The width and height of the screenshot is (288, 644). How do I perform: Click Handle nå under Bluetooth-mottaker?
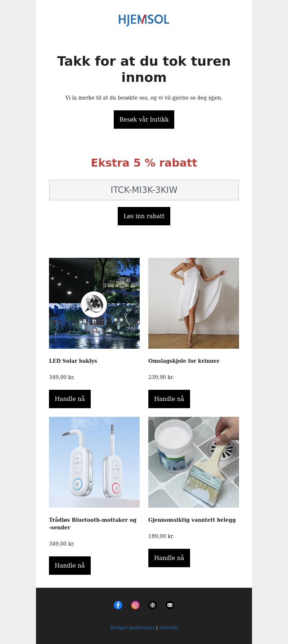point(70,565)
